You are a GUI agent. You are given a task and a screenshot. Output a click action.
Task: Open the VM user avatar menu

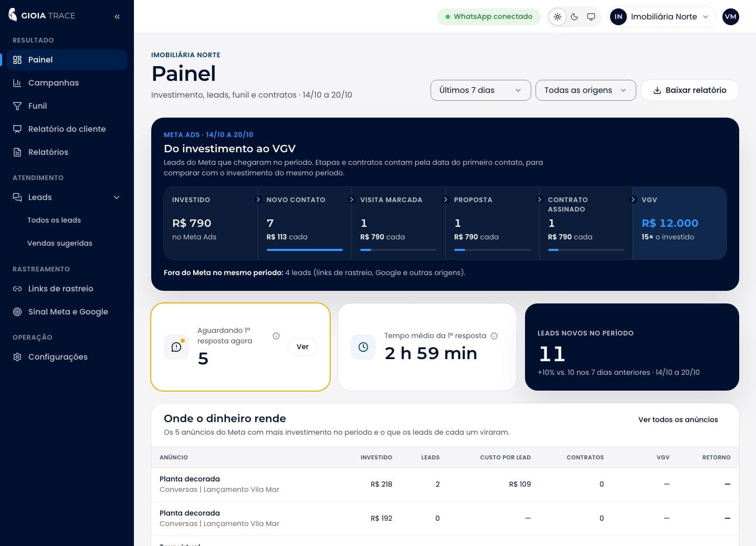coord(731,17)
